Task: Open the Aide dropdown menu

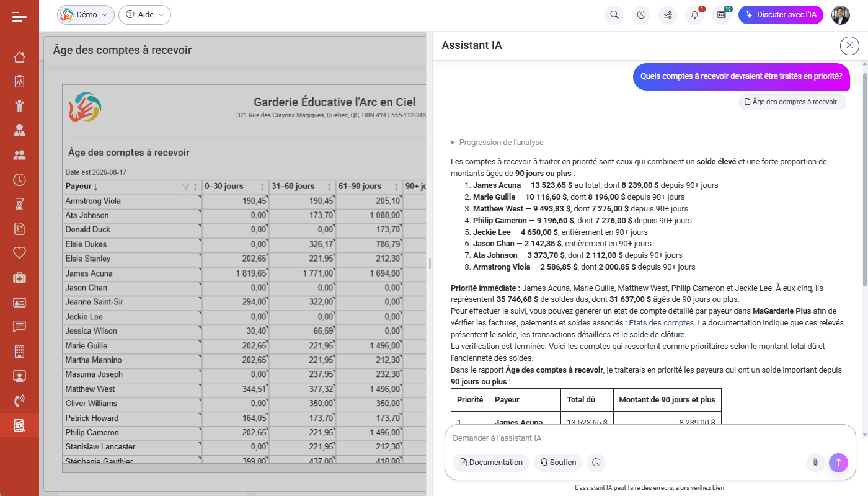Action: (x=144, y=15)
